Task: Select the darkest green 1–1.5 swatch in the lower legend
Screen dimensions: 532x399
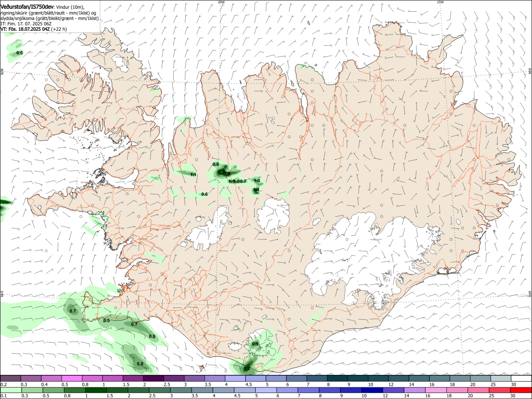Action: 96,390
